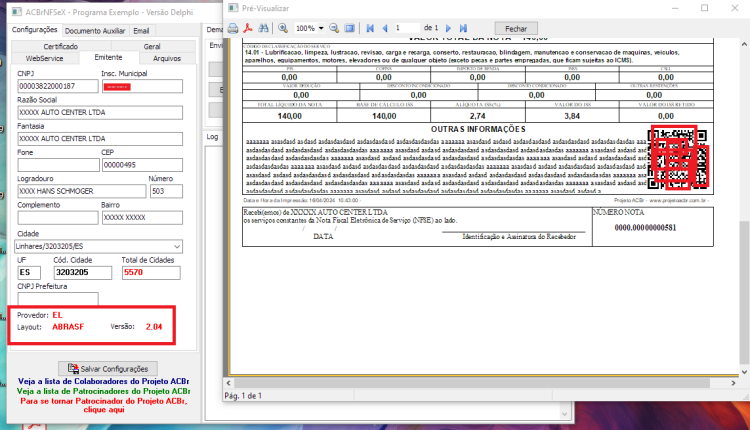Open the 100% zoom level dropdown
Image resolution: width=750 pixels, height=430 pixels.
[321, 28]
